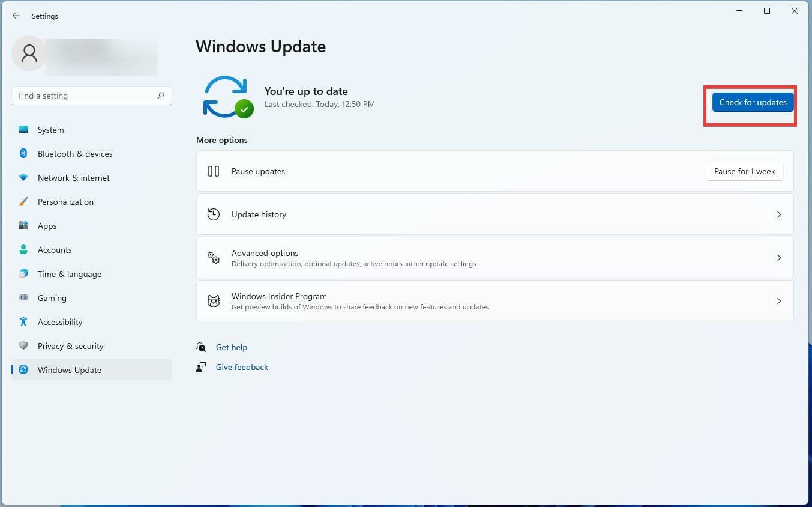Click the Accounts icon in sidebar
This screenshot has width=812, height=507.
pos(23,250)
